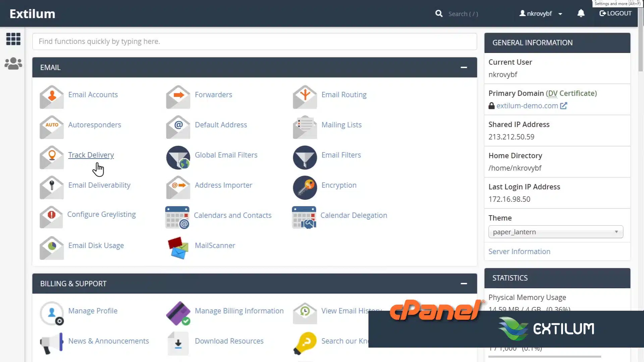
Task: Open the View Email History clock icon
Action: tap(305, 313)
